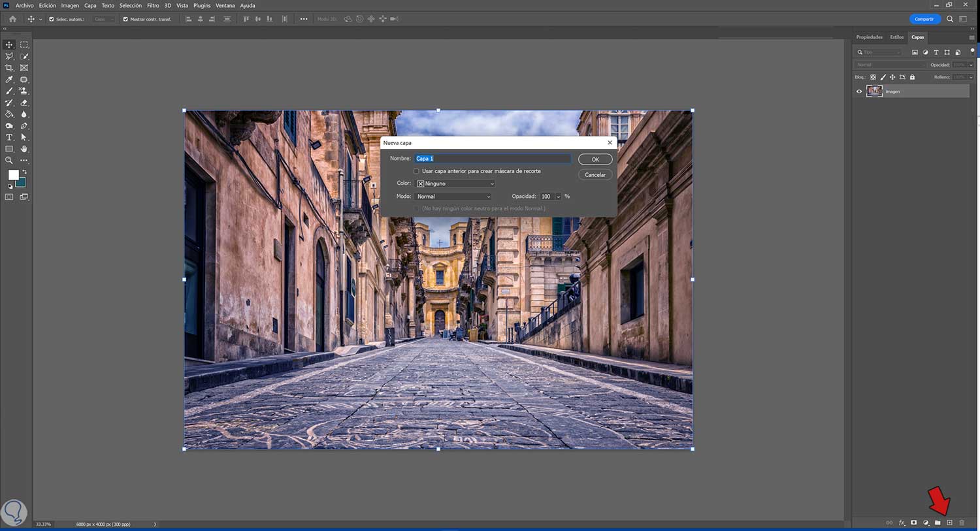Select the Crop tool
Screen dimensions: 980x531
click(x=9, y=68)
